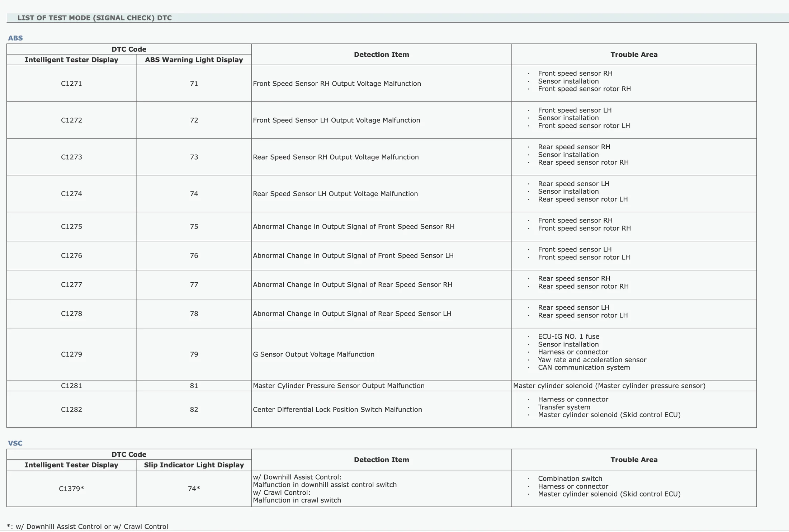Click 'Slip Indicator Light Display' column header
789x532 pixels.
[194, 465]
